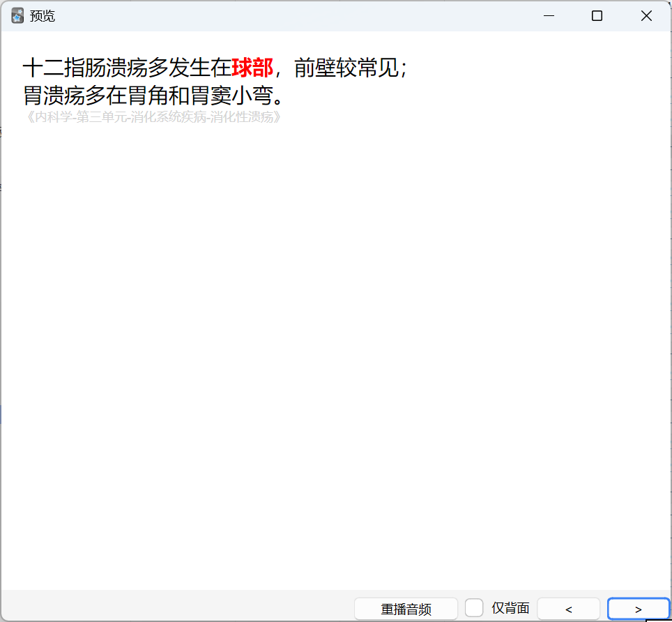Screen dimensions: 672x622
Task: Click the text 十二指肠溃疡多发生在
Action: [127, 68]
